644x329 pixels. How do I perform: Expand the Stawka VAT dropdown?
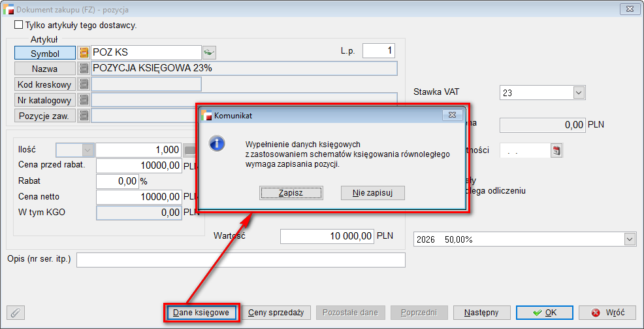tap(578, 93)
